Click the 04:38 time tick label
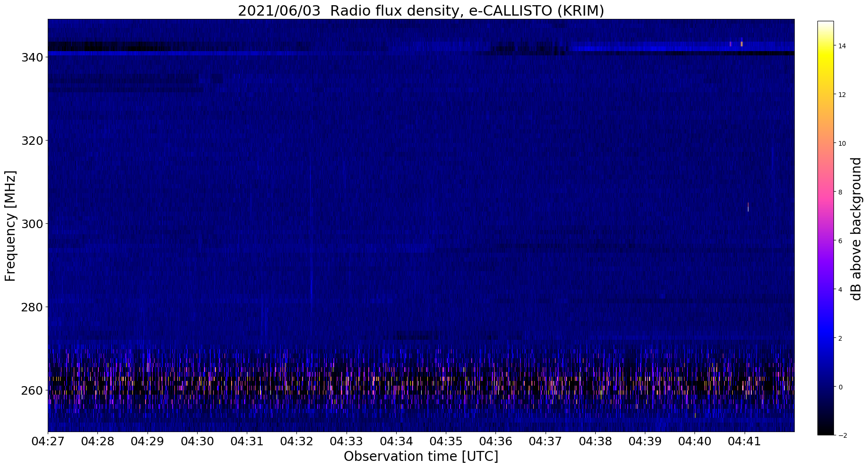 click(595, 442)
